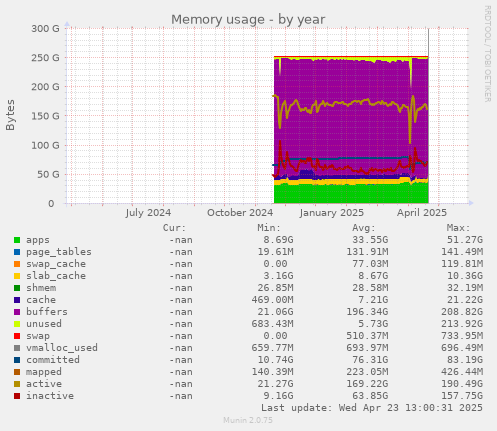This screenshot has height=431, width=497.
Task: Click the page_tables blue legend swatch
Action: (17, 252)
